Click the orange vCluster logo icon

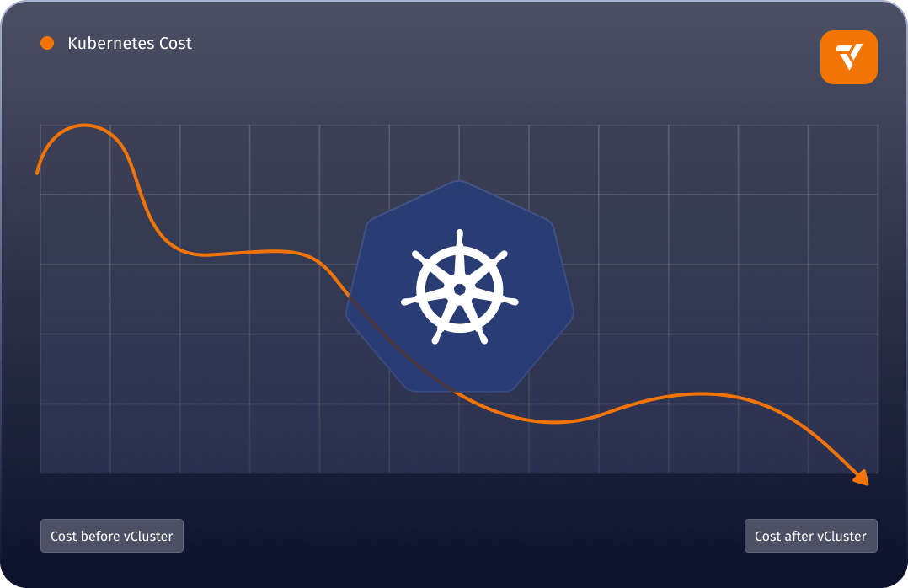coord(848,57)
